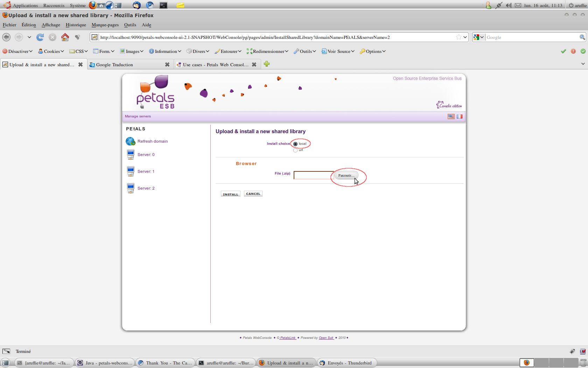Click the Server: 0 computer icon

click(x=131, y=155)
